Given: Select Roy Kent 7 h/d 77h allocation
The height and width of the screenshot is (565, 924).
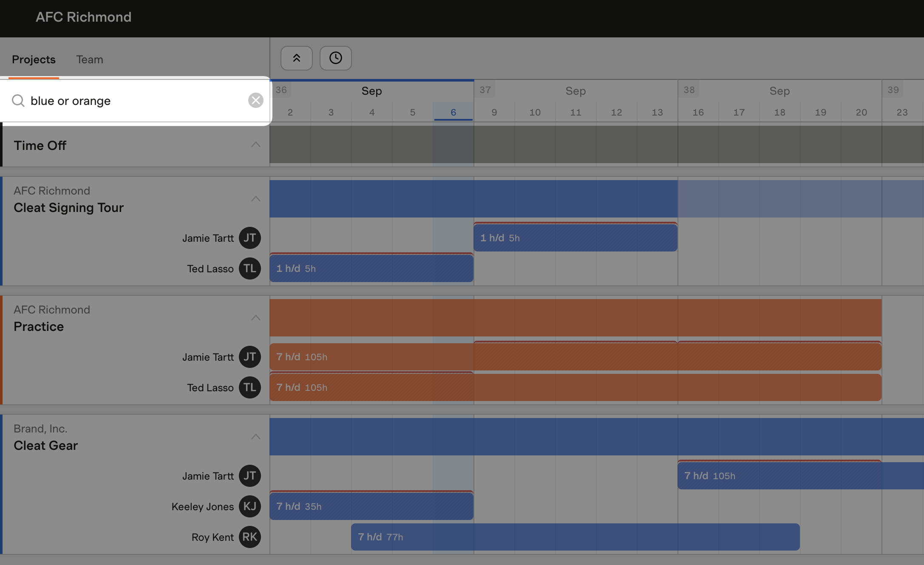Looking at the screenshot, I should (575, 537).
